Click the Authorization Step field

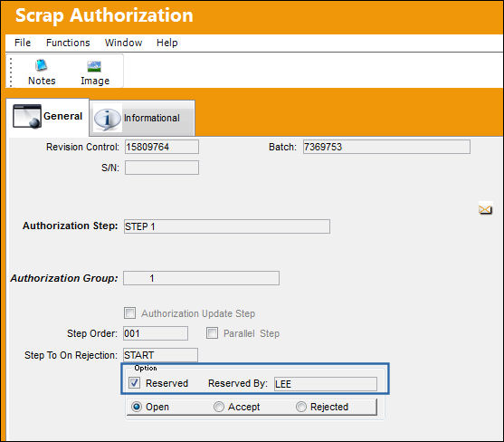pos(227,226)
